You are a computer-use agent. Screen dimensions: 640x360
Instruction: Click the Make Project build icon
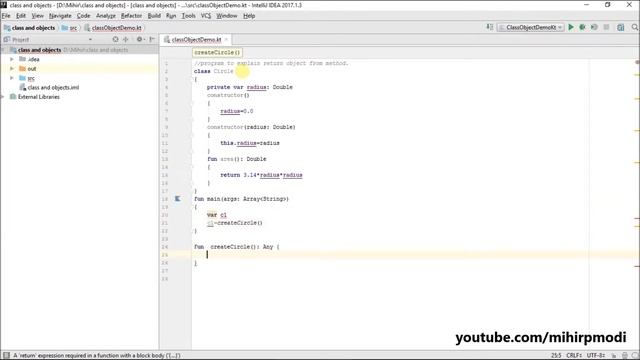click(490, 27)
